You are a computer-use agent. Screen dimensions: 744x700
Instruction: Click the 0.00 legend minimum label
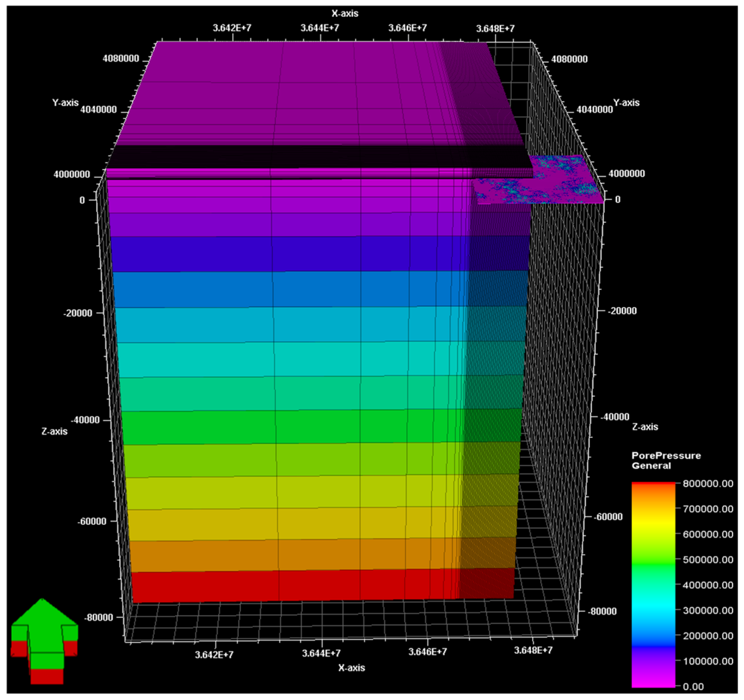click(x=693, y=686)
